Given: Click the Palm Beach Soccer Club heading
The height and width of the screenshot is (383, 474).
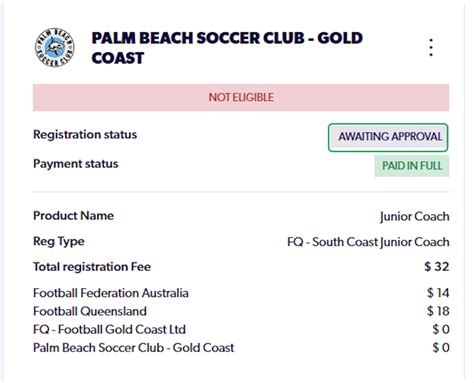Looking at the screenshot, I should 227,48.
